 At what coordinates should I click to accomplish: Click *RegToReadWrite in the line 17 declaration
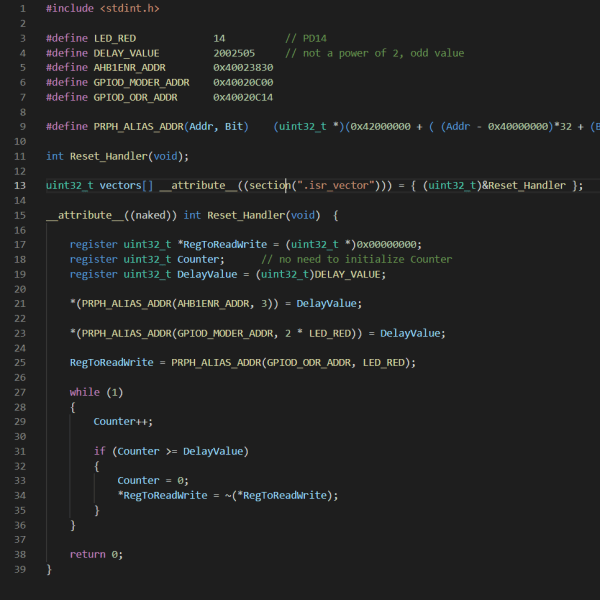click(222, 245)
